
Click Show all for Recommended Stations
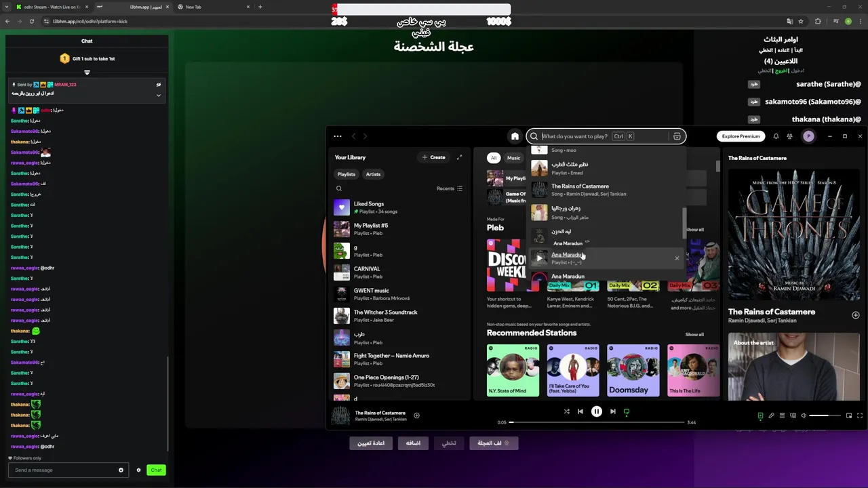pyautogui.click(x=694, y=334)
